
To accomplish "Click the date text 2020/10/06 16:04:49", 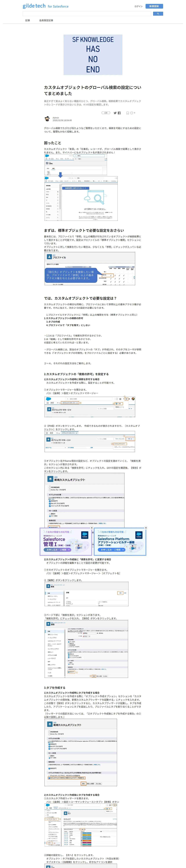I will tap(62, 120).
